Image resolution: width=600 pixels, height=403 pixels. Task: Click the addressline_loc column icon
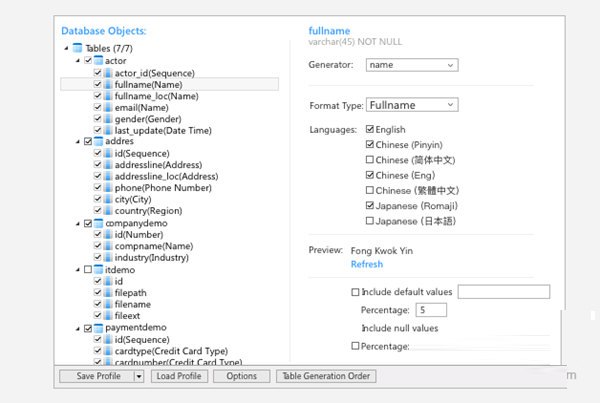tap(108, 176)
